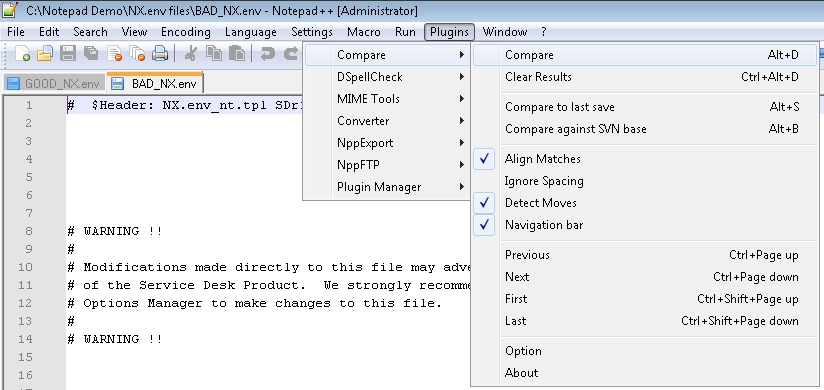Expand the Plugin Manager submenu

[x=387, y=187]
